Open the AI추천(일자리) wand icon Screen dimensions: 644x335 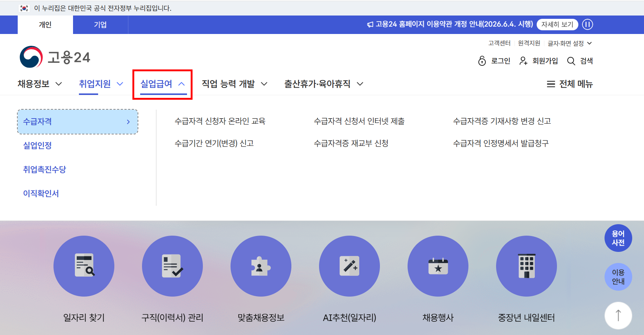pyautogui.click(x=349, y=266)
